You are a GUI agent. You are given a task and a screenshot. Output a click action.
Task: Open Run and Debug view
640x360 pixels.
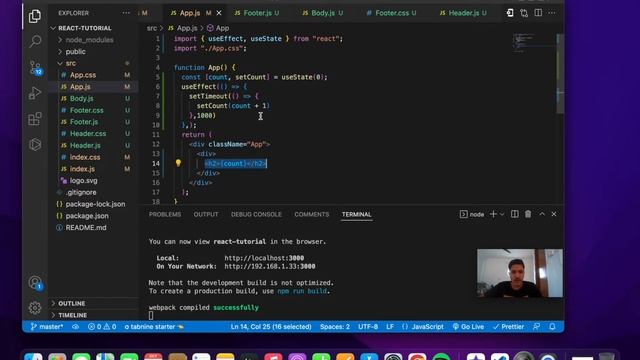(35, 93)
